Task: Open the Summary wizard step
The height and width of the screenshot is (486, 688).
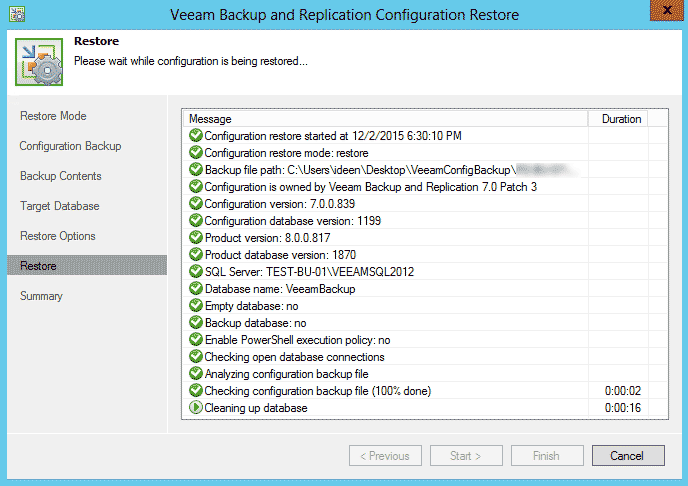Action: [x=41, y=296]
